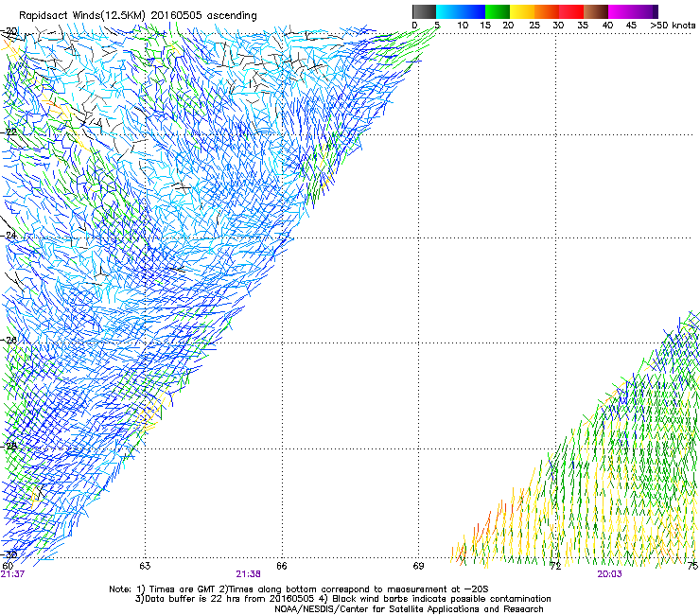The image size is (700, 615).
Task: Click the brown 35-40 knots legend swatch
Action: point(596,11)
